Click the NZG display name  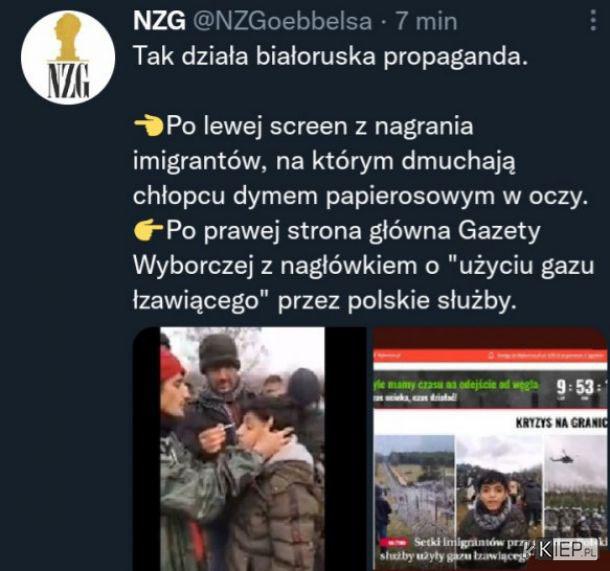click(x=159, y=21)
